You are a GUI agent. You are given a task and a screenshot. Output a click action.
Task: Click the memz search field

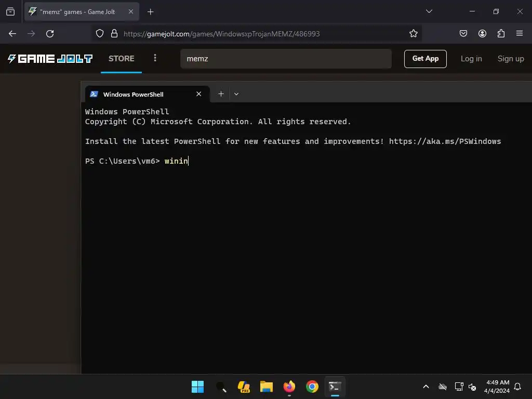click(286, 59)
